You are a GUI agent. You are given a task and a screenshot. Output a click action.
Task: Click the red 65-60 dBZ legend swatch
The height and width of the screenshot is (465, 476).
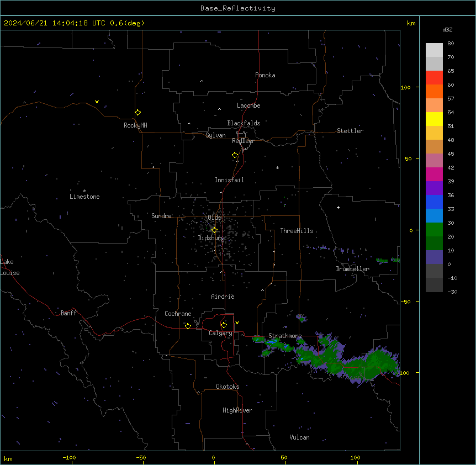(434, 78)
